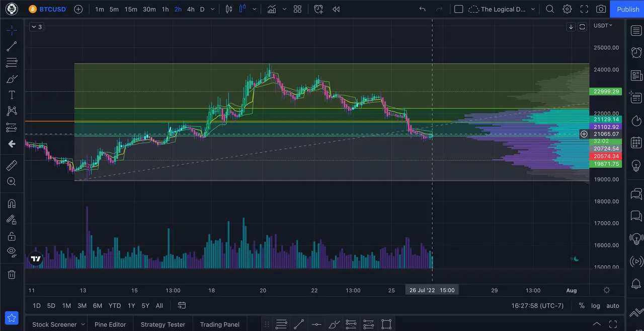Viewport: 644px width, 331px height.
Task: Open the alerts clock panel on right sidebar
Action: coord(636,52)
